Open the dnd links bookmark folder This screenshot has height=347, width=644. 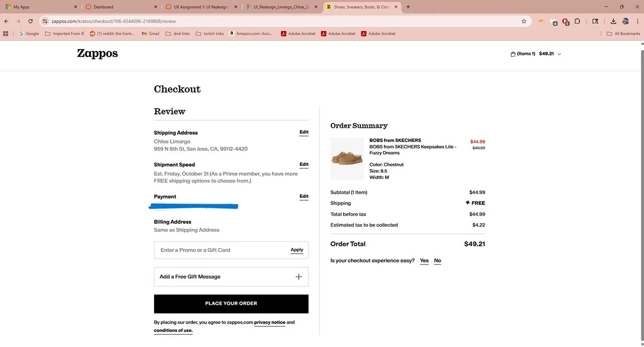pyautogui.click(x=177, y=33)
